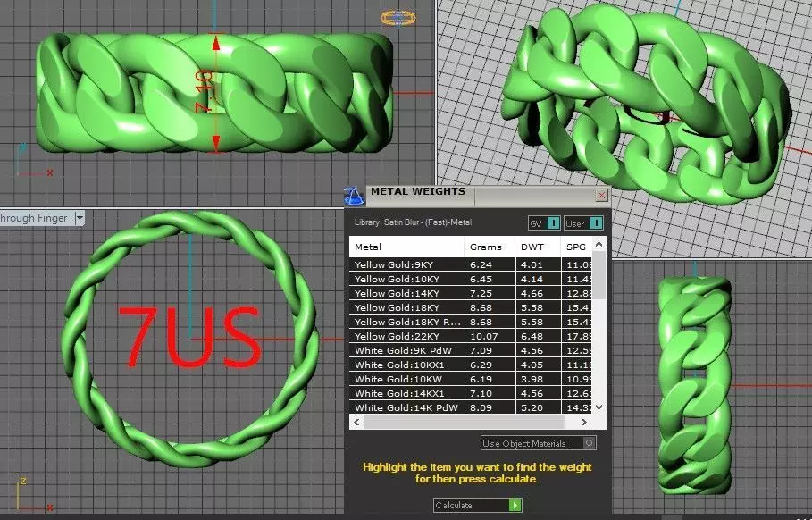
Task: Click the 6.29 grams value
Action: point(481,365)
